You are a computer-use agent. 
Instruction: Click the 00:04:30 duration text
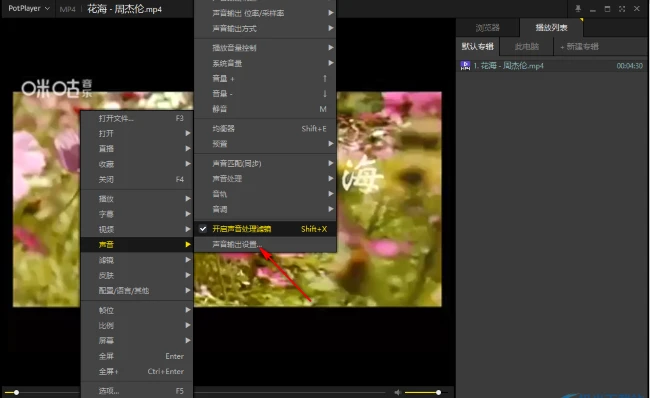point(629,66)
